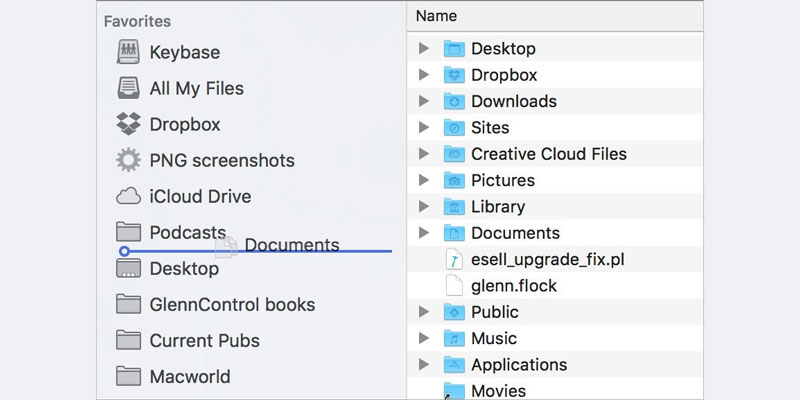Select All My Files sidebar icon
Screen dimensions: 800x400
(x=128, y=88)
